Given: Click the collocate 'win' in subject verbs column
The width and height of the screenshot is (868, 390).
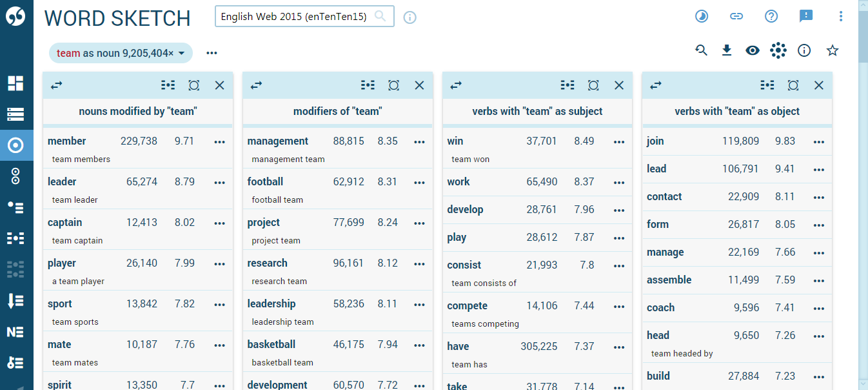Looking at the screenshot, I should click(455, 141).
